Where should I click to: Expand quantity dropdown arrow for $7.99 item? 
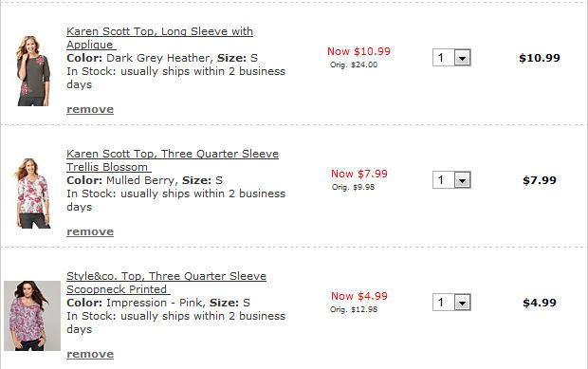click(463, 180)
